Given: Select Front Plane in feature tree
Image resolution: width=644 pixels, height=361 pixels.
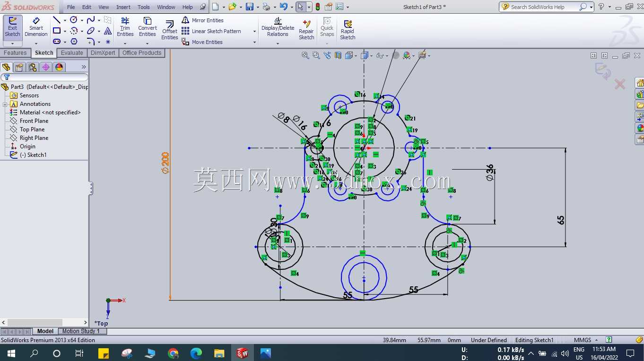Looking at the screenshot, I should (34, 121).
